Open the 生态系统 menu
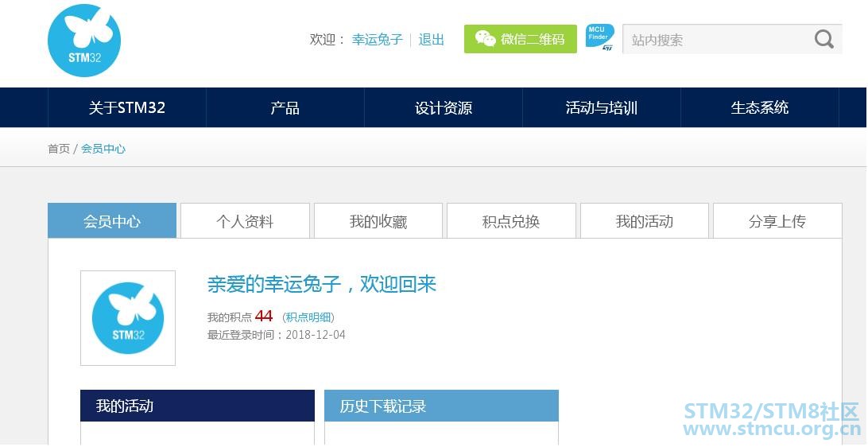The image size is (868, 447). pos(760,107)
